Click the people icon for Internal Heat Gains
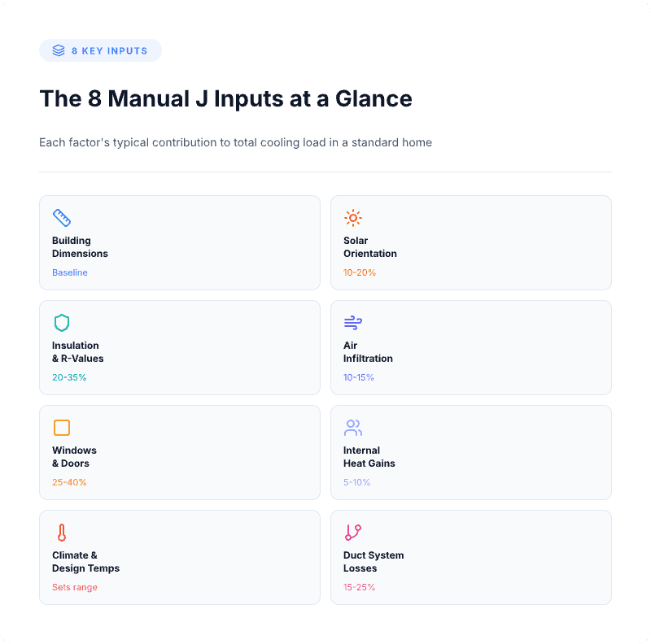Image resolution: width=651 pixels, height=644 pixels. pos(353,428)
